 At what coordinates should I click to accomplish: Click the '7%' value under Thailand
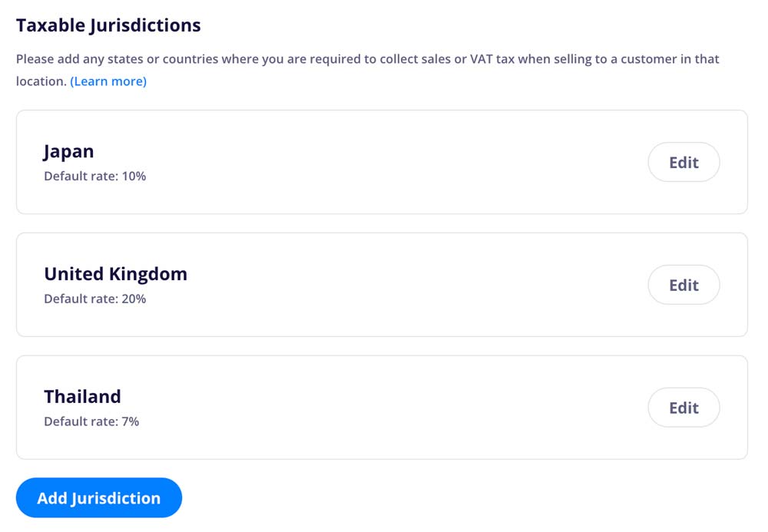pyautogui.click(x=131, y=421)
